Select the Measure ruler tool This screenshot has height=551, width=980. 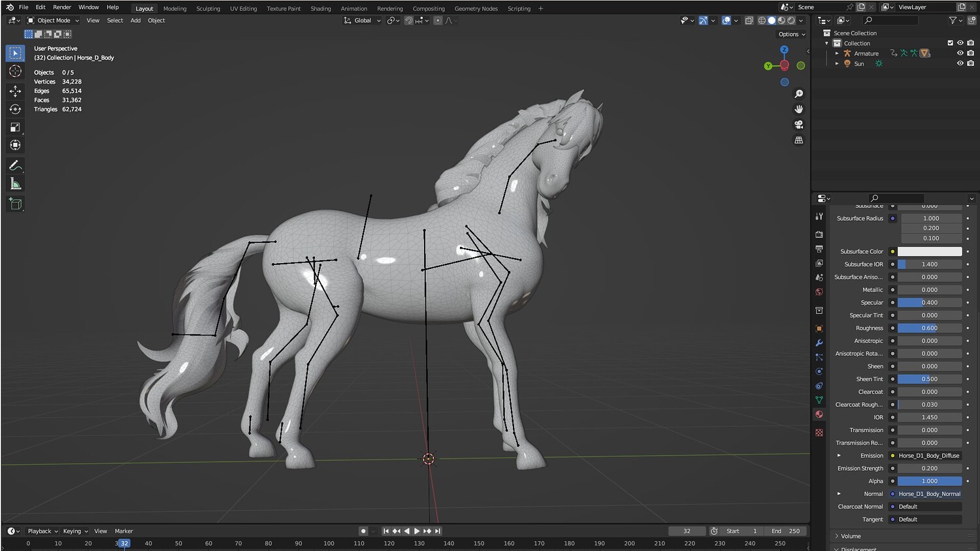point(15,184)
